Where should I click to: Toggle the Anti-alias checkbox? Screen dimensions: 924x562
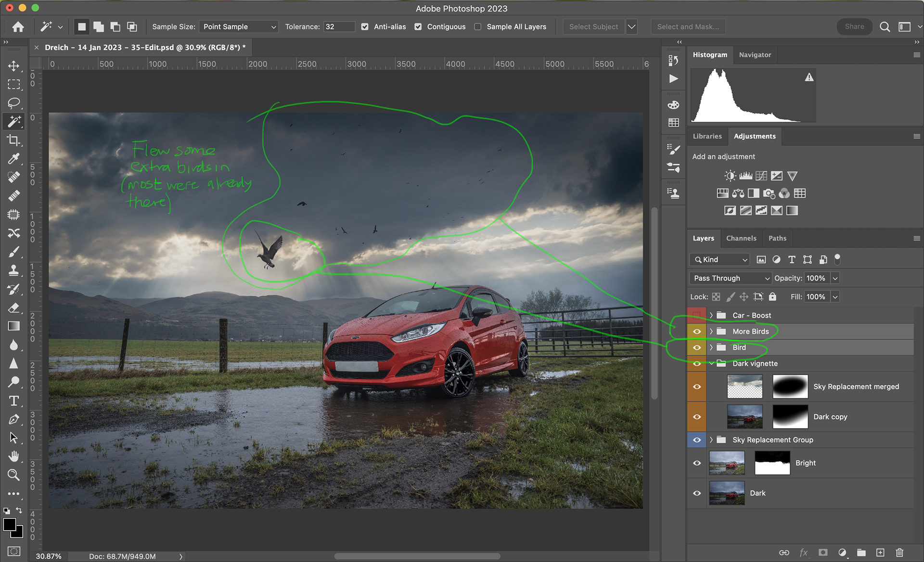pos(365,27)
